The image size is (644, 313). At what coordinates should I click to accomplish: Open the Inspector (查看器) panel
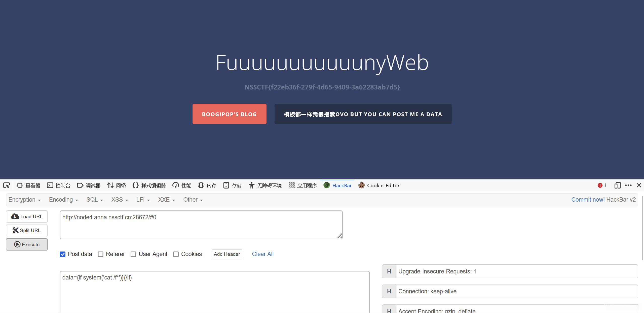28,185
